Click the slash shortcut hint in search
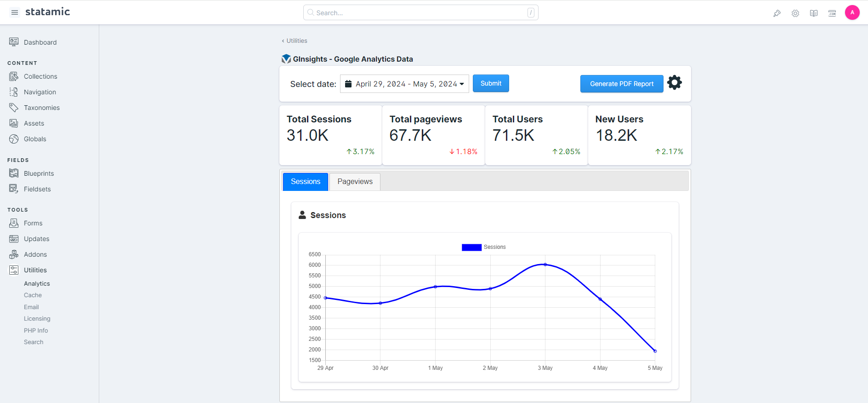868x403 pixels. pos(531,12)
